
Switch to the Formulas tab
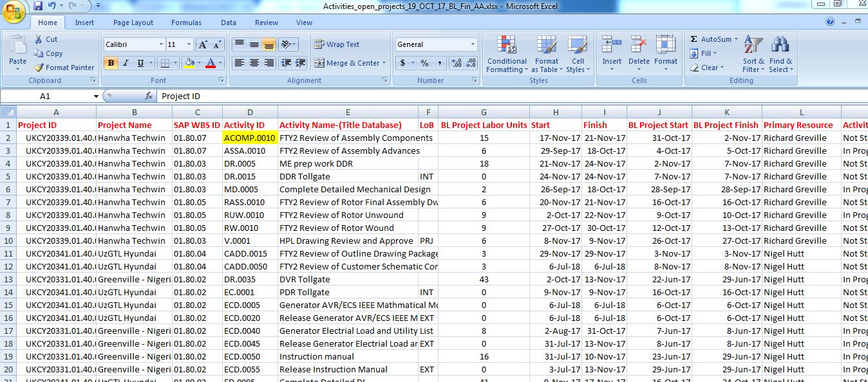[x=186, y=23]
